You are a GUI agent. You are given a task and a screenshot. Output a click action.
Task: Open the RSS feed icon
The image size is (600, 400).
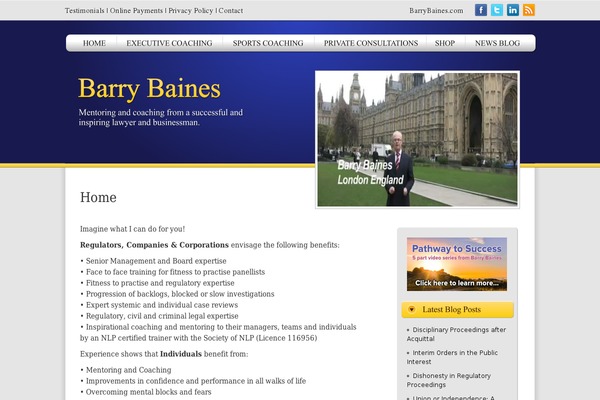point(529,10)
